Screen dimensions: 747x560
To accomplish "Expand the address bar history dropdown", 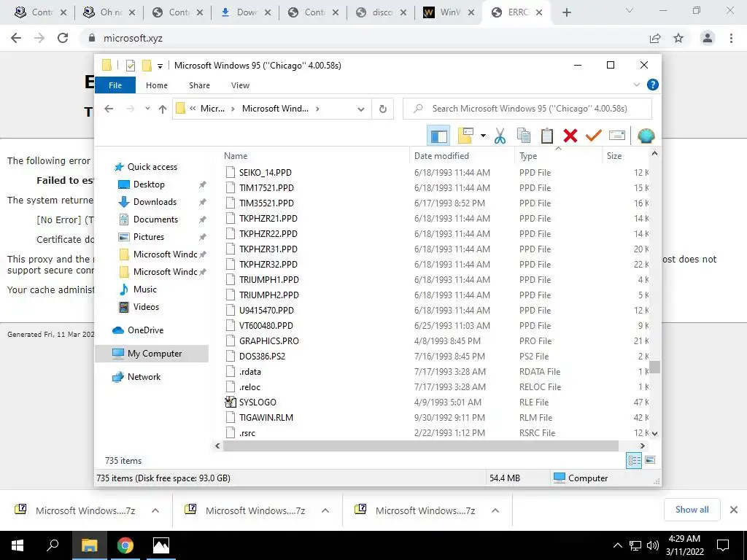I will pyautogui.click(x=361, y=109).
